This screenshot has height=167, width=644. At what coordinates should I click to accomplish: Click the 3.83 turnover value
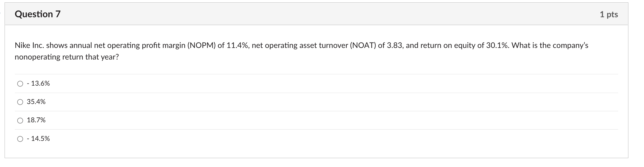[x=395, y=46]
